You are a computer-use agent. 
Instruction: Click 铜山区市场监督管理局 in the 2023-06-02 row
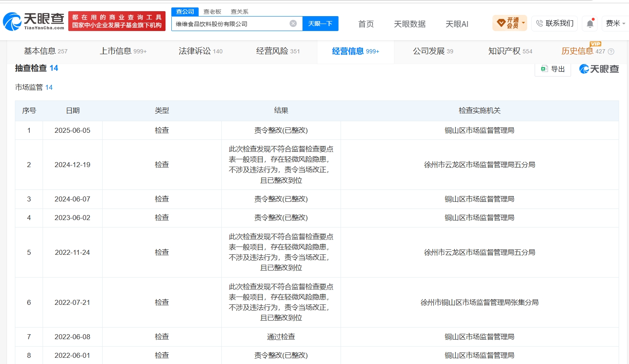[x=480, y=218]
